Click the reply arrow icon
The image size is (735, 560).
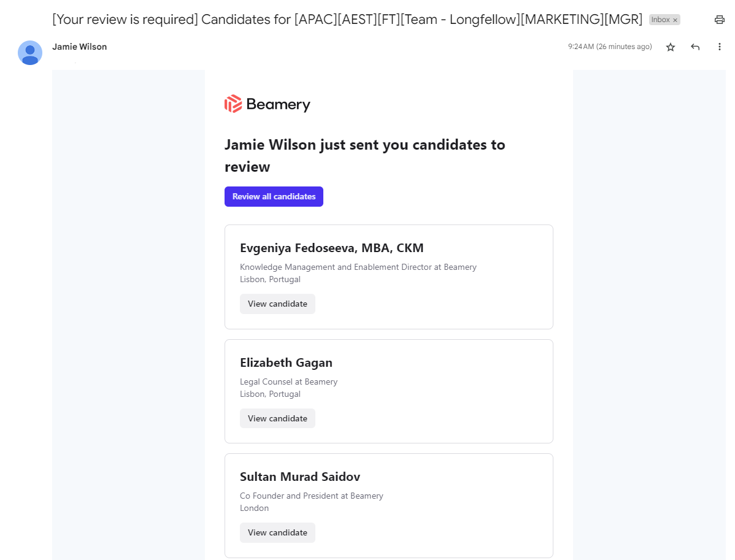[x=695, y=47]
